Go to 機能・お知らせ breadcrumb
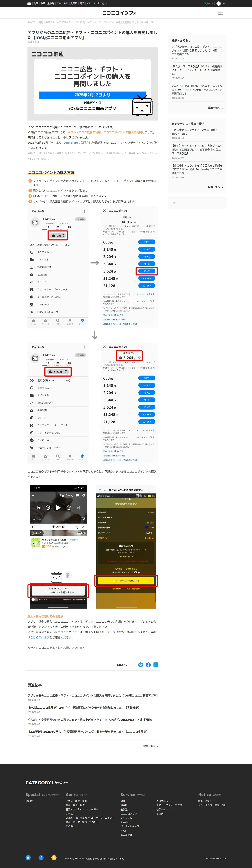Viewport: 252px width, 868px height. (47, 22)
